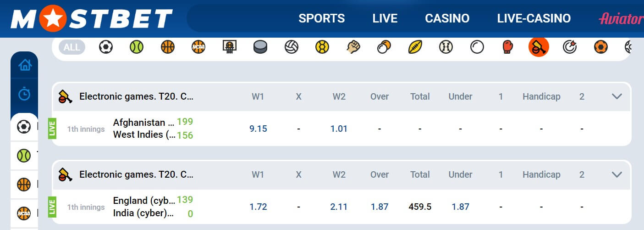Select the soccer ball sport filter
644x230 pixels.
point(106,47)
